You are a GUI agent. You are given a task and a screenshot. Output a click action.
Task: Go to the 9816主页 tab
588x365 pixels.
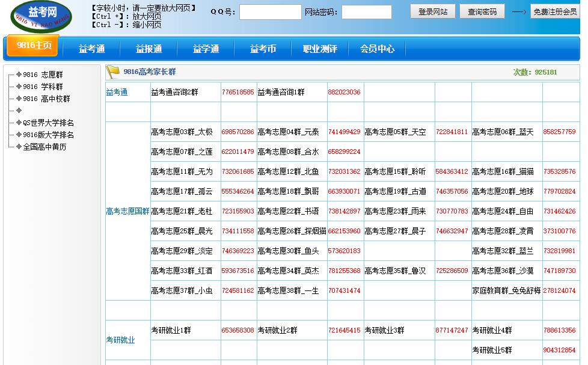34,46
